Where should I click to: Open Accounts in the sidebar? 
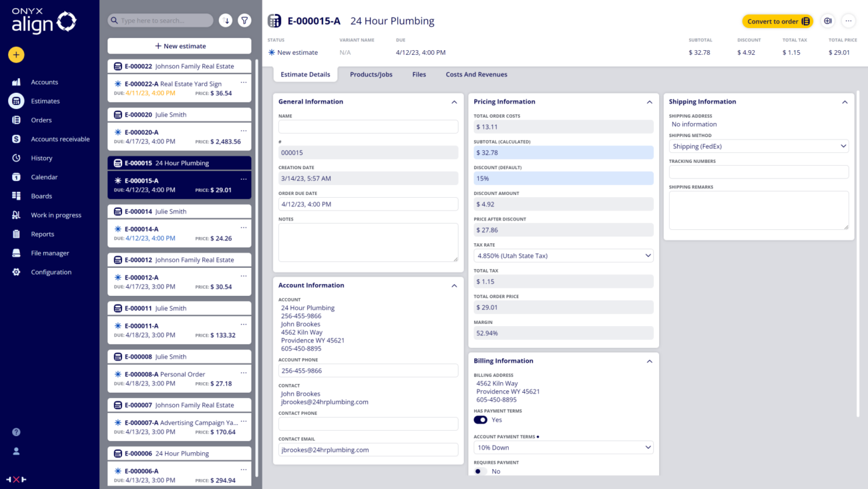tap(44, 82)
